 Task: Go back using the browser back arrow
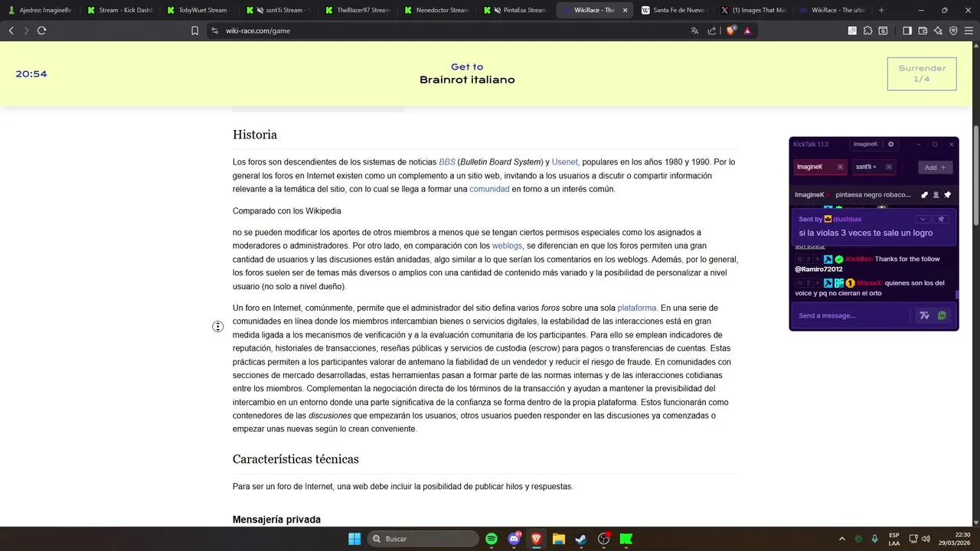point(11,31)
